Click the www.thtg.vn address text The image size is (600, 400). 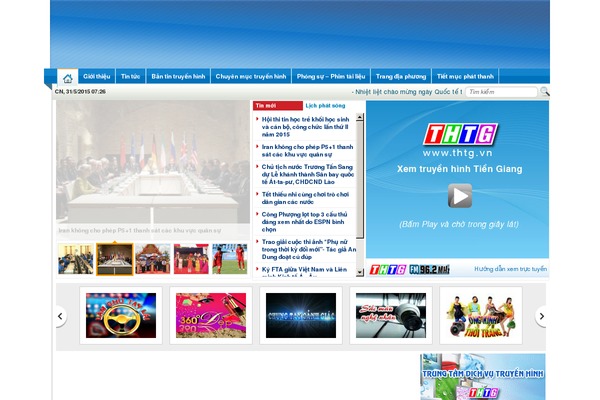458,153
